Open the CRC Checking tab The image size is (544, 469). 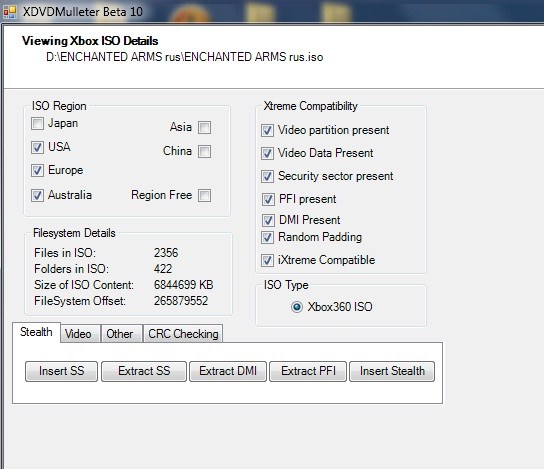point(183,334)
